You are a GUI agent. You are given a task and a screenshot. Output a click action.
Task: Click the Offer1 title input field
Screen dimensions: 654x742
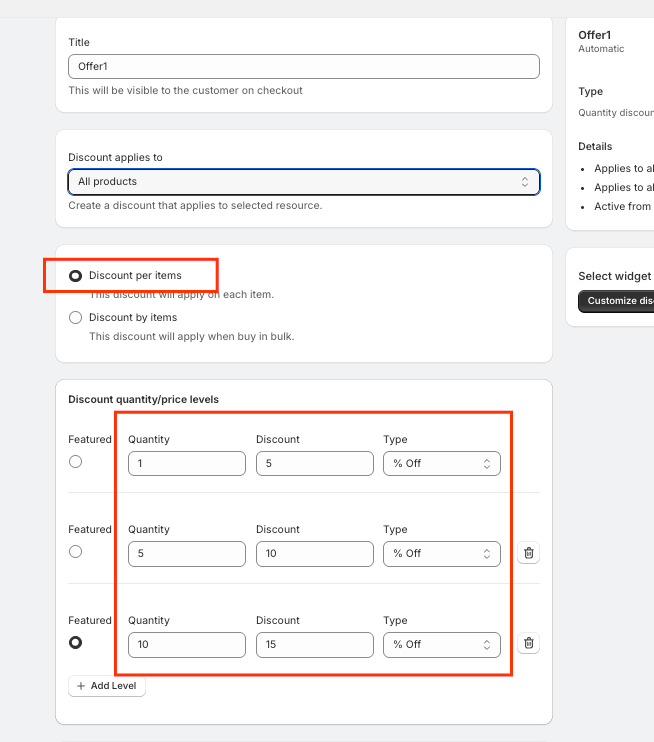click(x=303, y=66)
